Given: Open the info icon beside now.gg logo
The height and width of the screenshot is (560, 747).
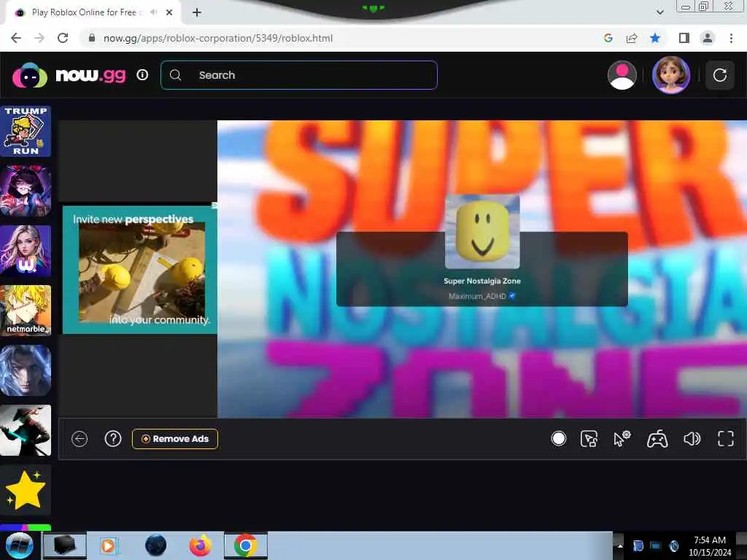Looking at the screenshot, I should [x=142, y=75].
